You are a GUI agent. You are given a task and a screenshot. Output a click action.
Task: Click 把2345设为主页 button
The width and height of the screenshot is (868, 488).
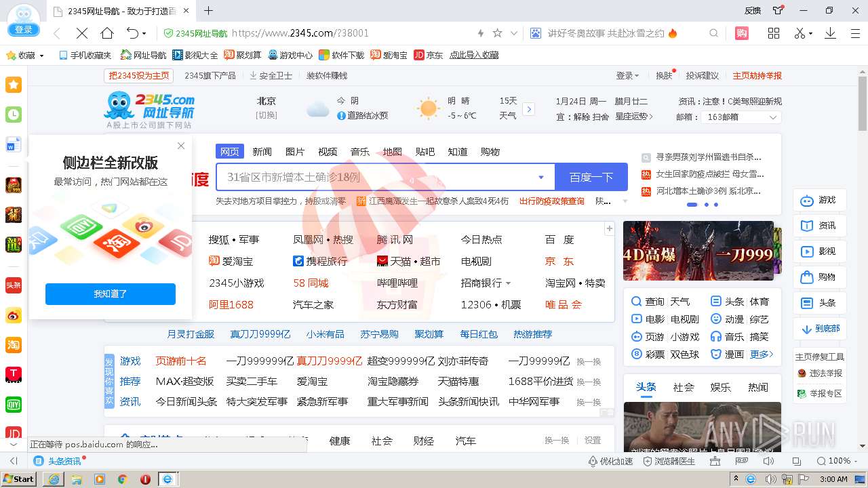coord(139,75)
